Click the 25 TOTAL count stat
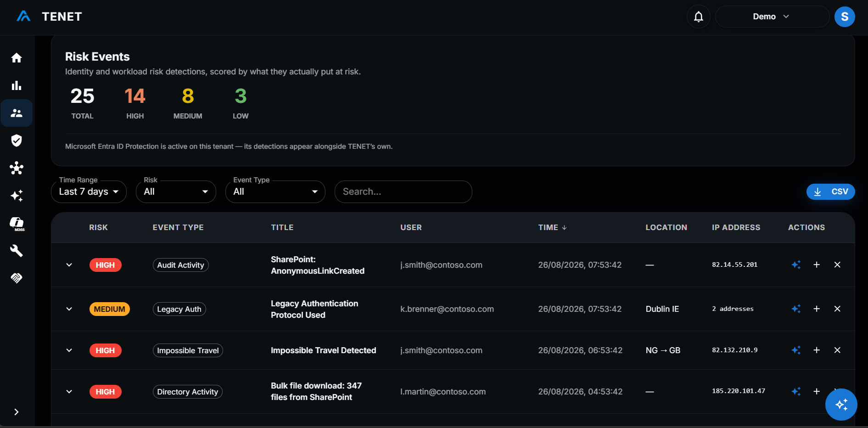 (82, 103)
